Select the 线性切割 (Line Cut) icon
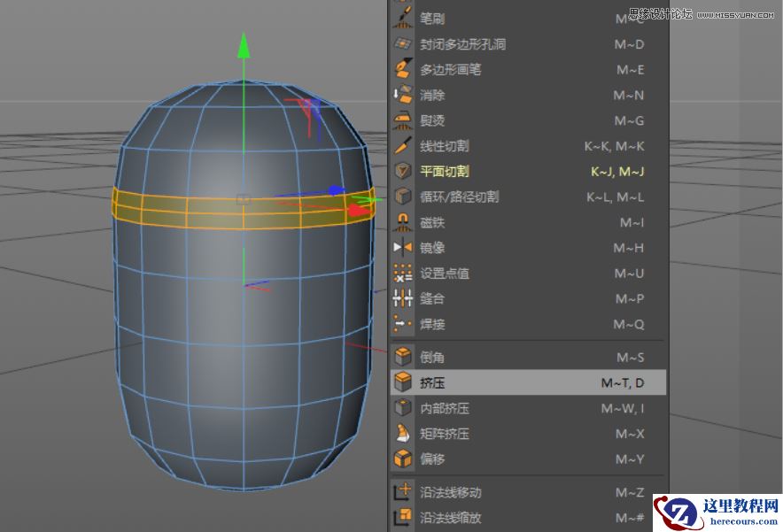 401,146
